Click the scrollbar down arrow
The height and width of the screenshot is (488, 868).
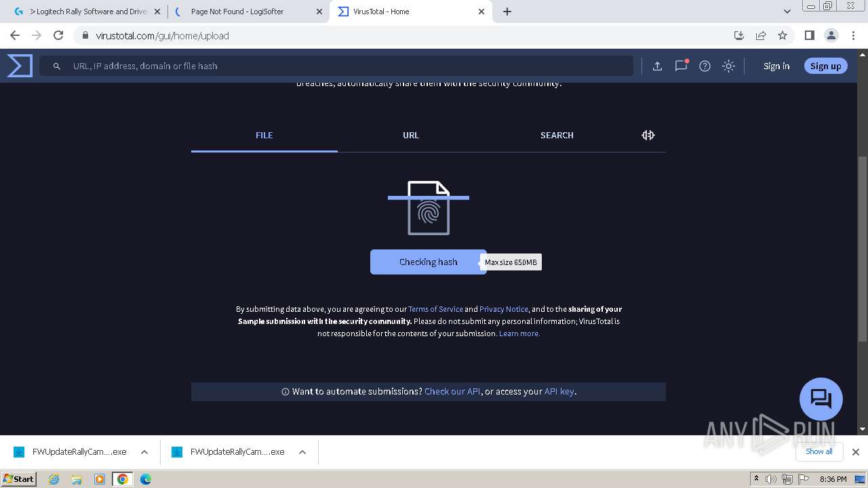coord(863,429)
